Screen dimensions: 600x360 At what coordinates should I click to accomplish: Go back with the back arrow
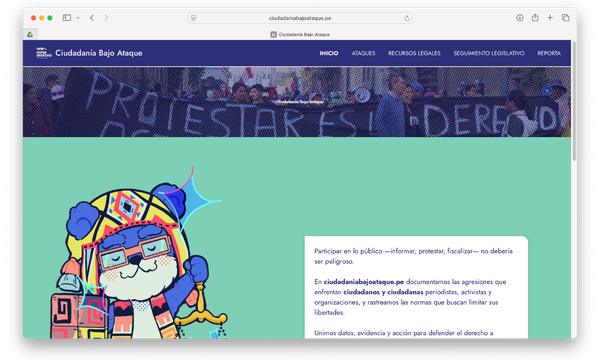[92, 18]
